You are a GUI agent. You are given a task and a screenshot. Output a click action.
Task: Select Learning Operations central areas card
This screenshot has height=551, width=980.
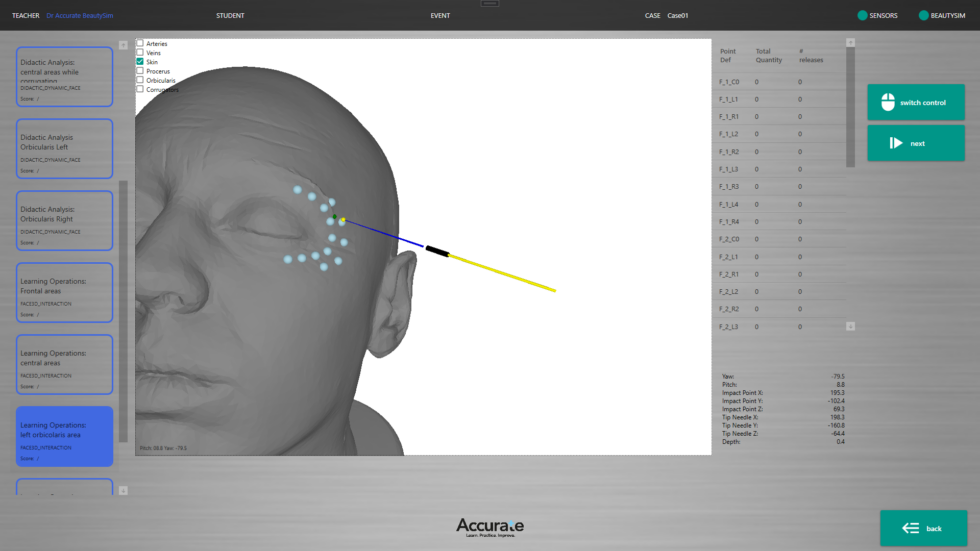65,364
